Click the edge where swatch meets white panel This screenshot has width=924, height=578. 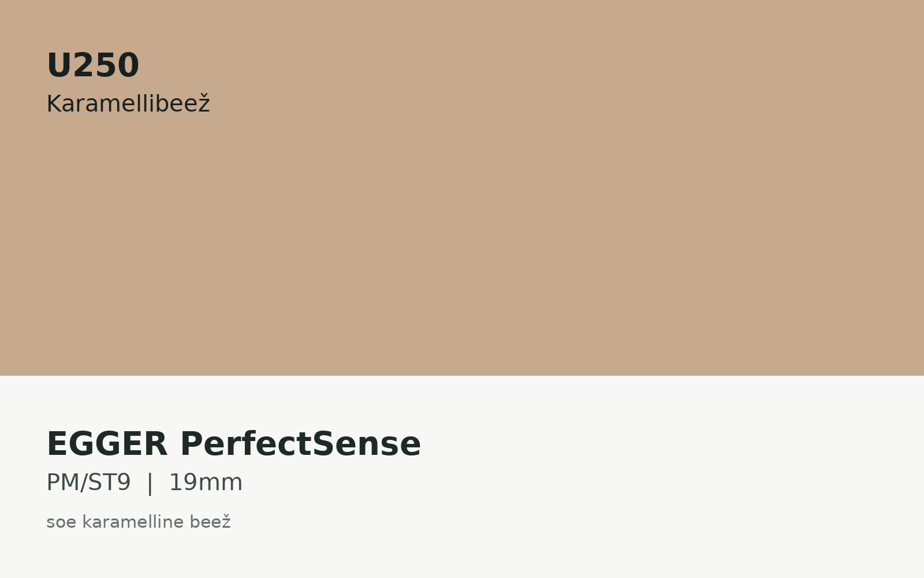(462, 376)
